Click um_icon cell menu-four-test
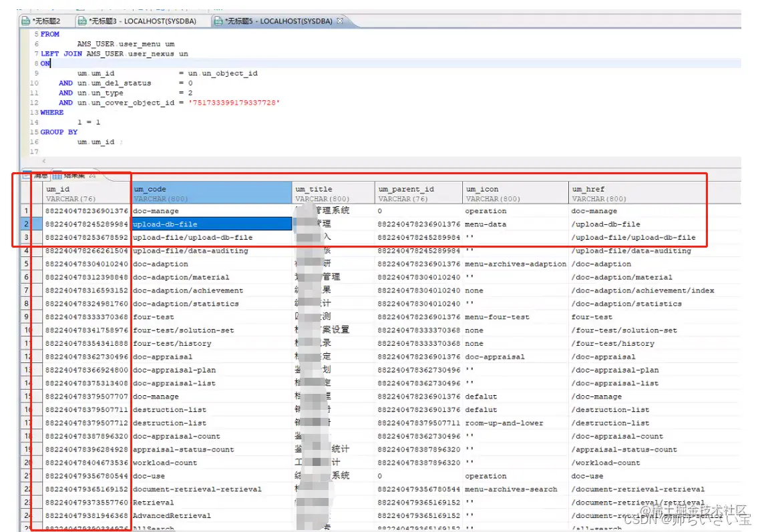This screenshot has height=532, width=762. click(516, 317)
